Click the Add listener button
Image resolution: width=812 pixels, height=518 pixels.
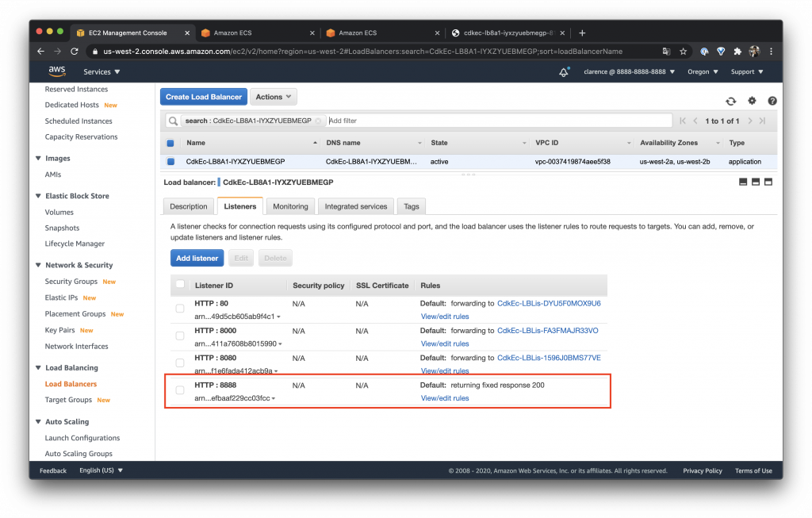click(x=197, y=258)
